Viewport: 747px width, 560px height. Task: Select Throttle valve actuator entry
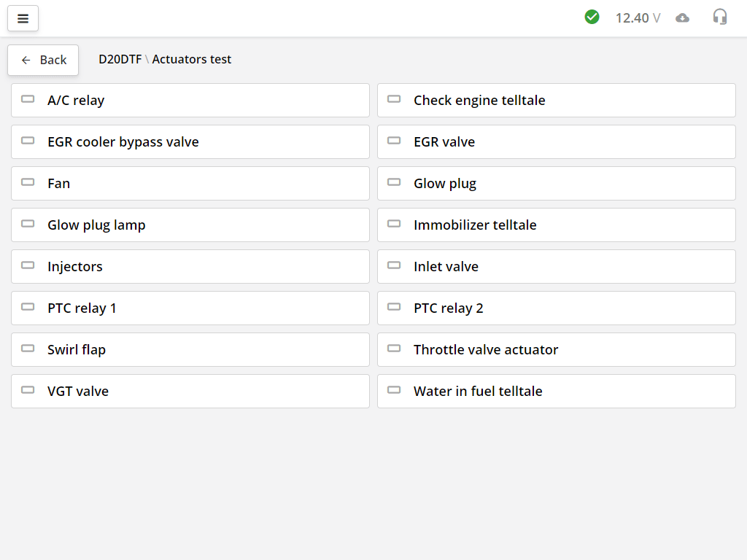click(x=556, y=349)
